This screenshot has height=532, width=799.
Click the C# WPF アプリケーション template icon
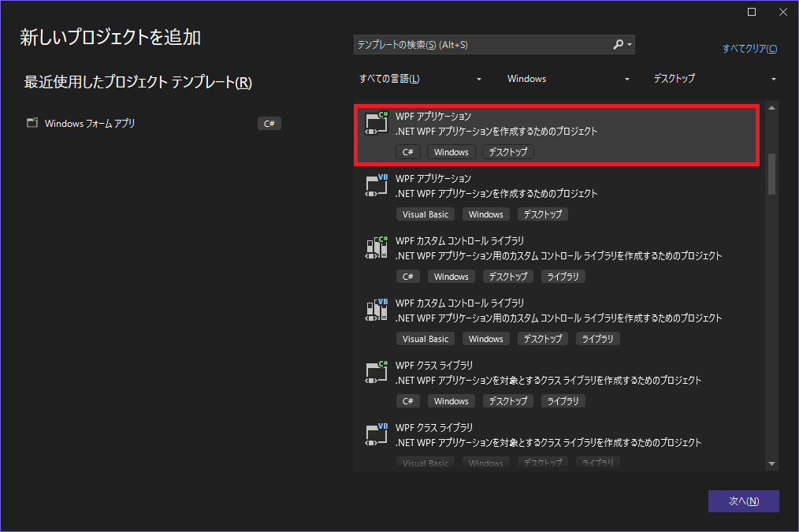point(377,123)
